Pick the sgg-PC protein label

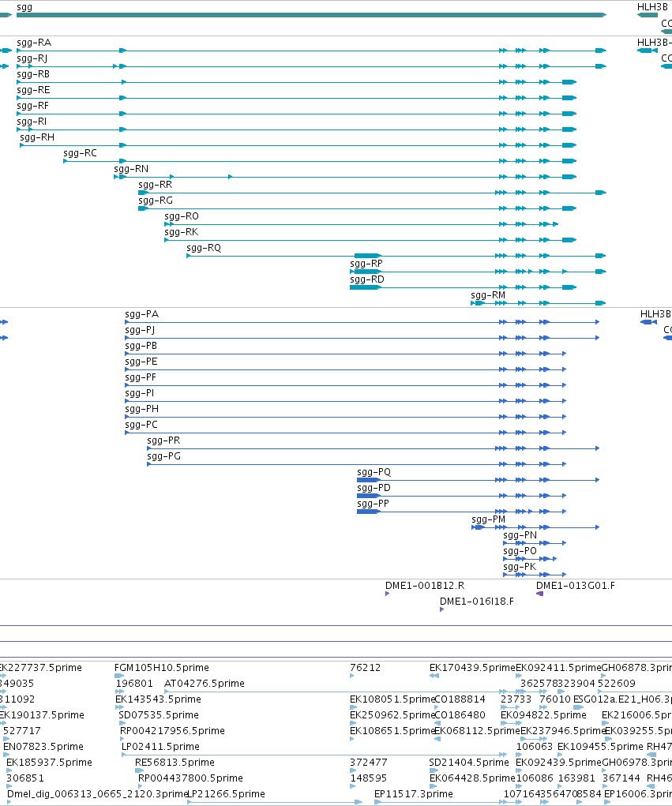[x=141, y=425]
